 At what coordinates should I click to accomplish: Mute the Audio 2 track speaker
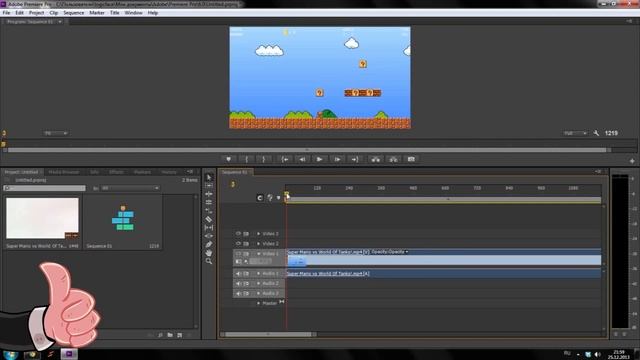tap(238, 283)
